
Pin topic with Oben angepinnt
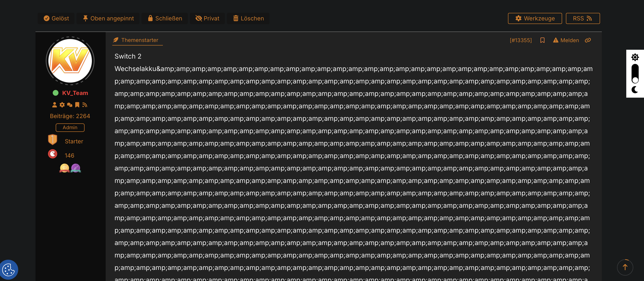[108, 18]
